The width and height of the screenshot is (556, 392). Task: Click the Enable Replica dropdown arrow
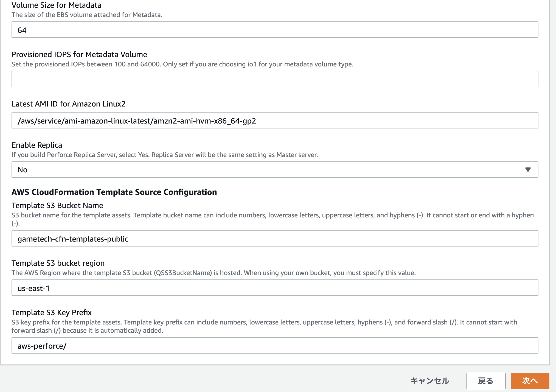(x=527, y=170)
